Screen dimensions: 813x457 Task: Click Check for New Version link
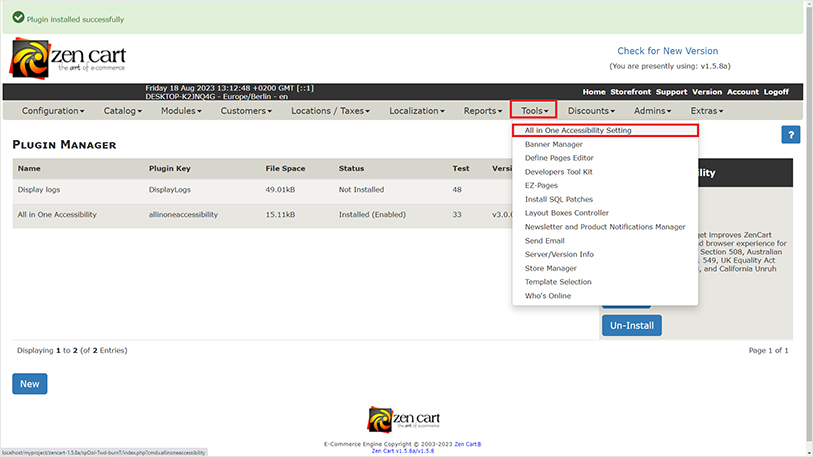pyautogui.click(x=667, y=51)
